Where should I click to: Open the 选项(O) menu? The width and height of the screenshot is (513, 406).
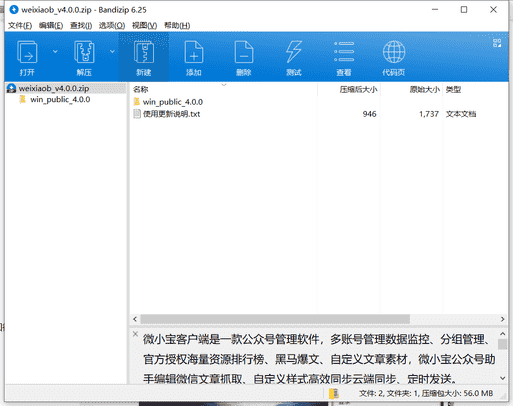click(112, 26)
